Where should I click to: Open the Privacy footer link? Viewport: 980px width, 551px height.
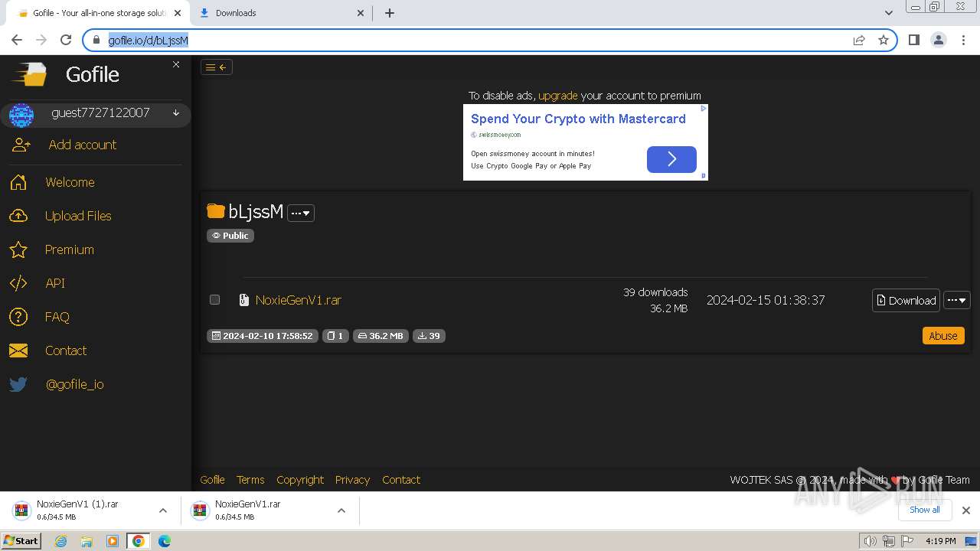[352, 480]
